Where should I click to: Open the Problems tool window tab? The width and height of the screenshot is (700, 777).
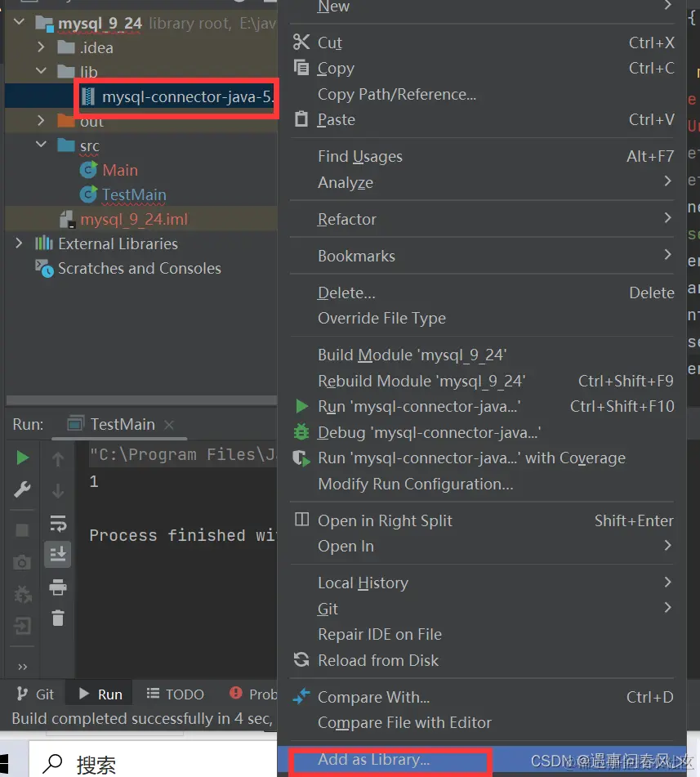click(253, 694)
